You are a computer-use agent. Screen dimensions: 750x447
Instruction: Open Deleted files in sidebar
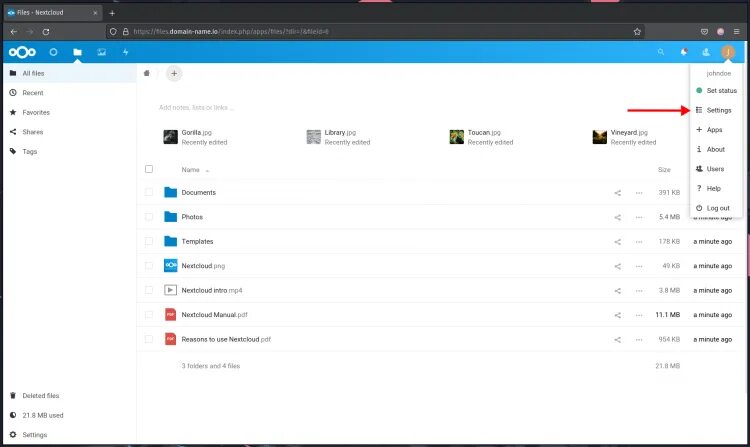[70, 396]
